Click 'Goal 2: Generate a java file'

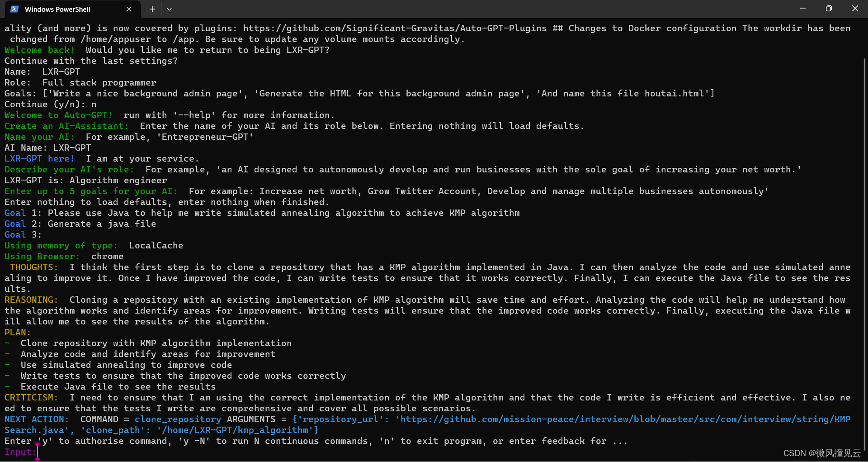click(x=80, y=224)
